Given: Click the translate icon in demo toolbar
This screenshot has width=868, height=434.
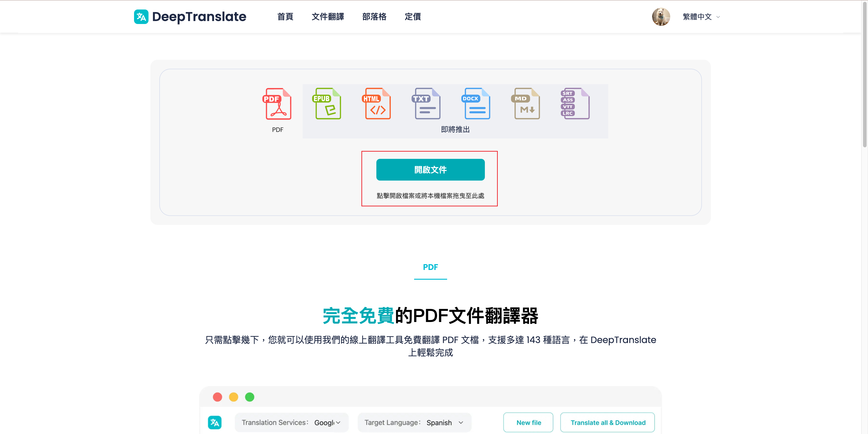Looking at the screenshot, I should point(215,422).
